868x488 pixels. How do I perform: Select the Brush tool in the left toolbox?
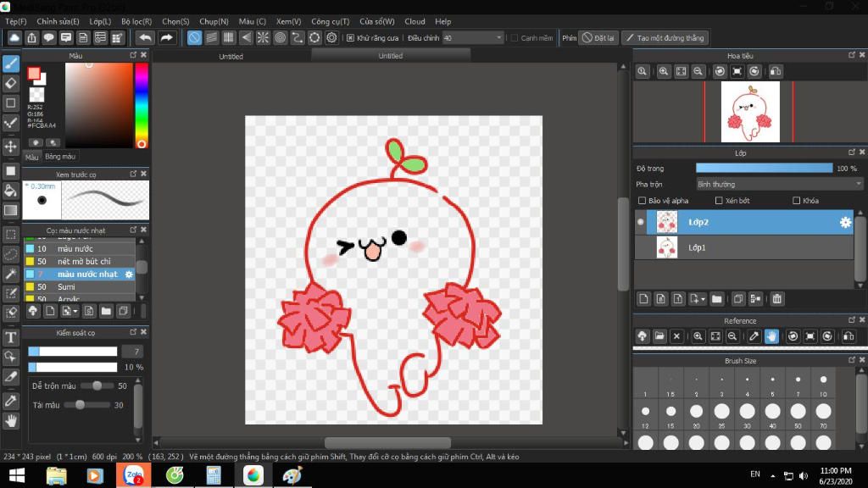pos(11,64)
